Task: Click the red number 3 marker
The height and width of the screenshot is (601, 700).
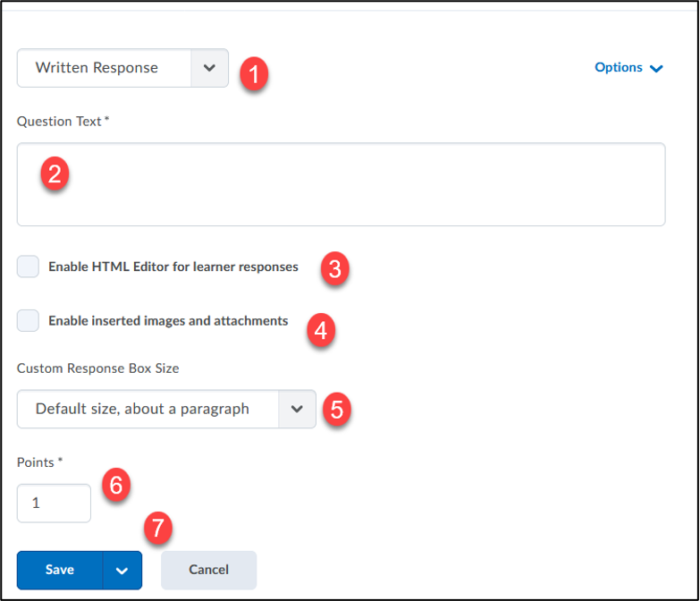Action: (334, 269)
